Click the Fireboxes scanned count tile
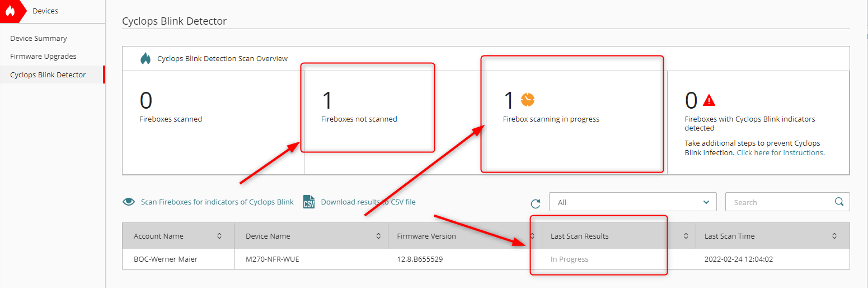Image resolution: width=868 pixels, height=288 pixels. 213,123
